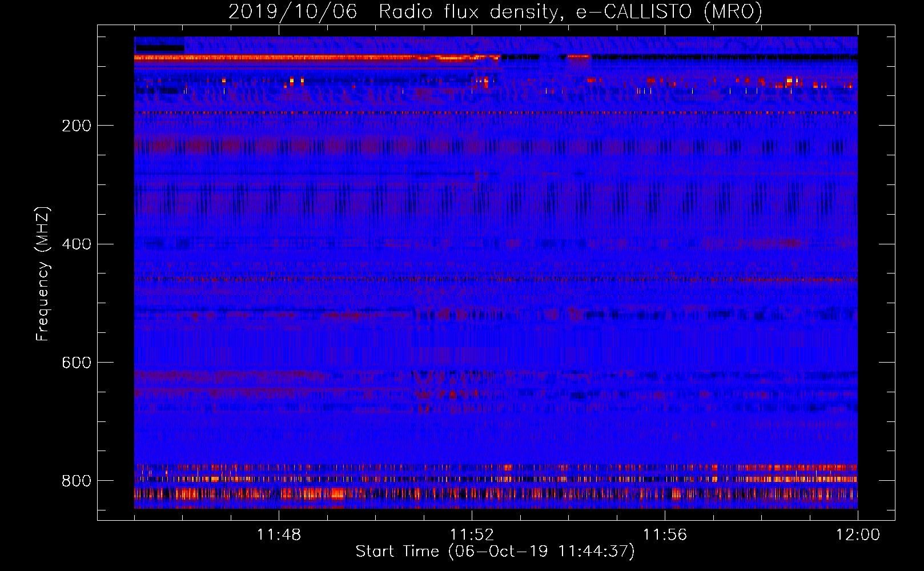
Task: Click the 12:00 time tick label
Action: [x=858, y=535]
